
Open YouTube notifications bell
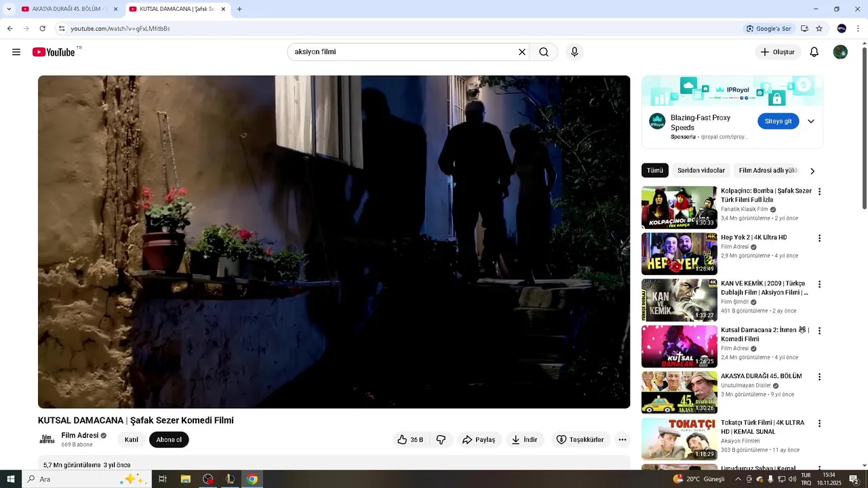tap(814, 52)
